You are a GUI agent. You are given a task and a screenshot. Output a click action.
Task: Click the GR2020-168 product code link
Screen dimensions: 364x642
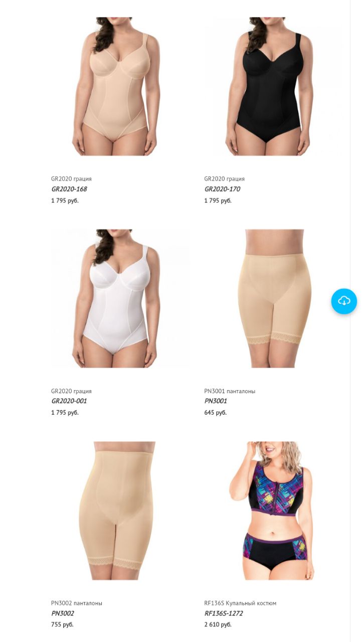point(69,189)
